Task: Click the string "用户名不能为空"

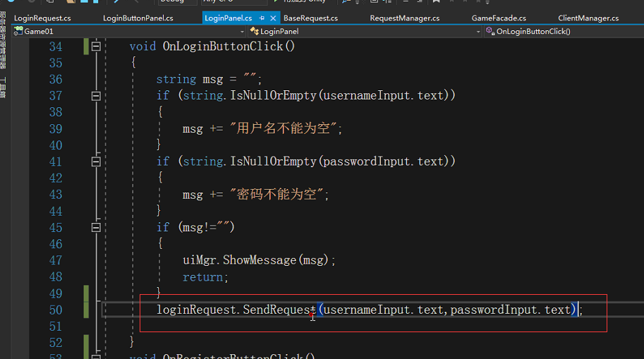Action: (x=283, y=128)
